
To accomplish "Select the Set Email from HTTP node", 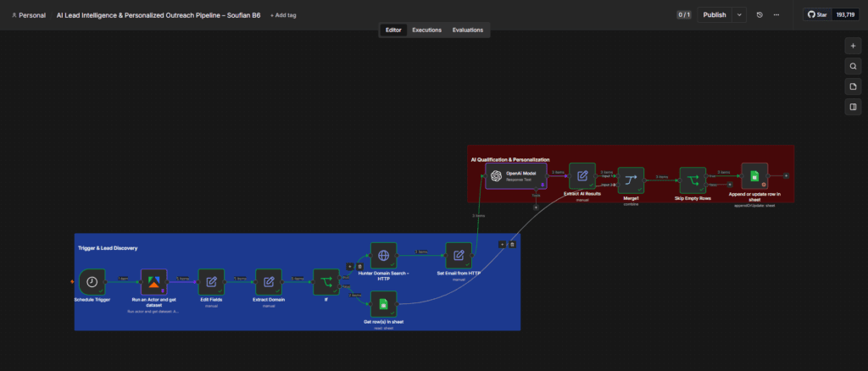I will 459,256.
